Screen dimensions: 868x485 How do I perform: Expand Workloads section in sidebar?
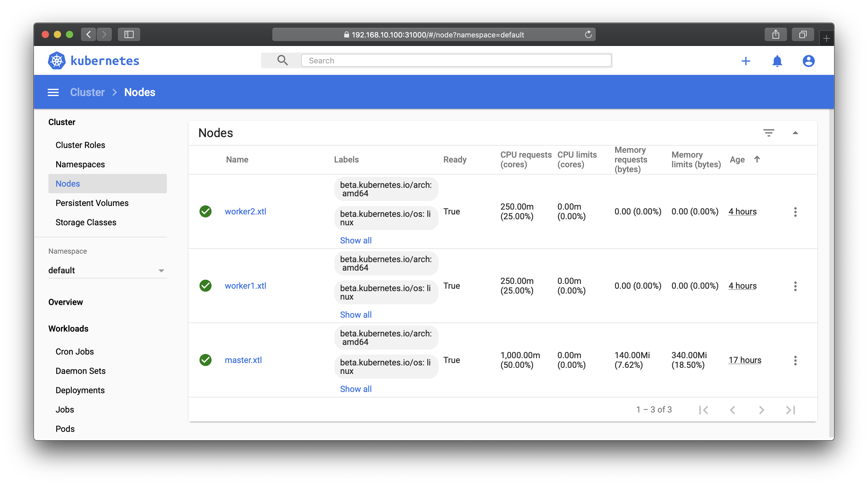[x=67, y=328]
